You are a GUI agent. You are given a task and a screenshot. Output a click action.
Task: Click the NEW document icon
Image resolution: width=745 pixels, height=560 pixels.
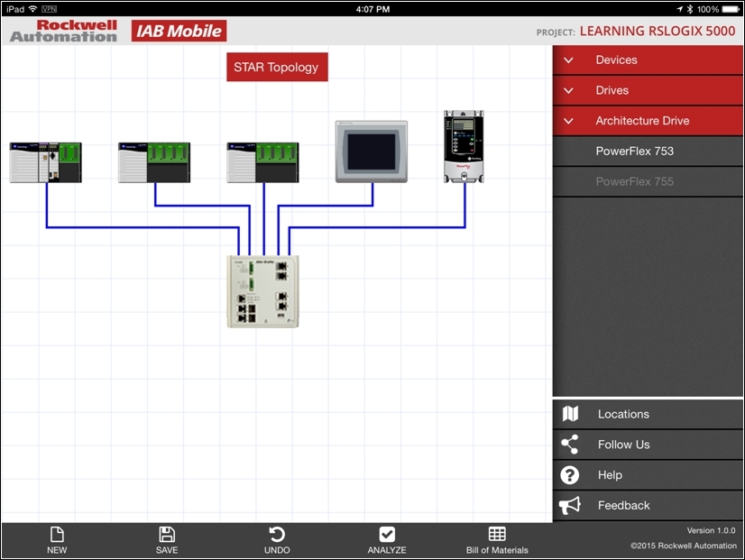tap(57, 534)
